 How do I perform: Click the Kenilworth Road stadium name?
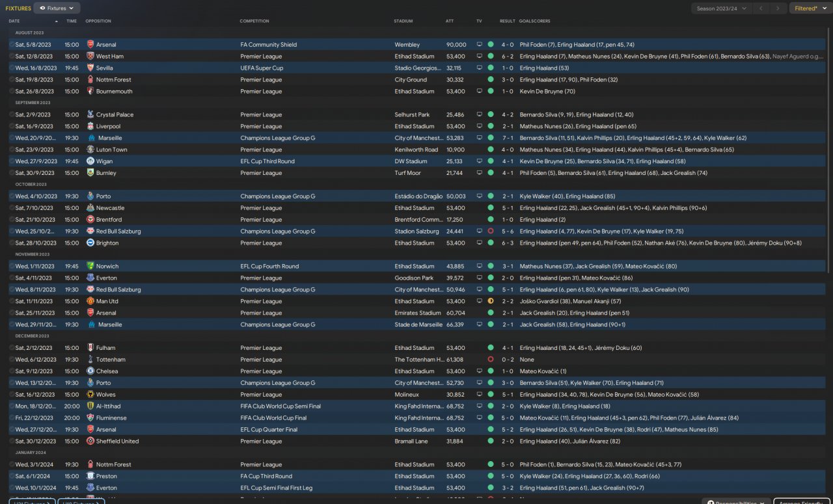416,150
